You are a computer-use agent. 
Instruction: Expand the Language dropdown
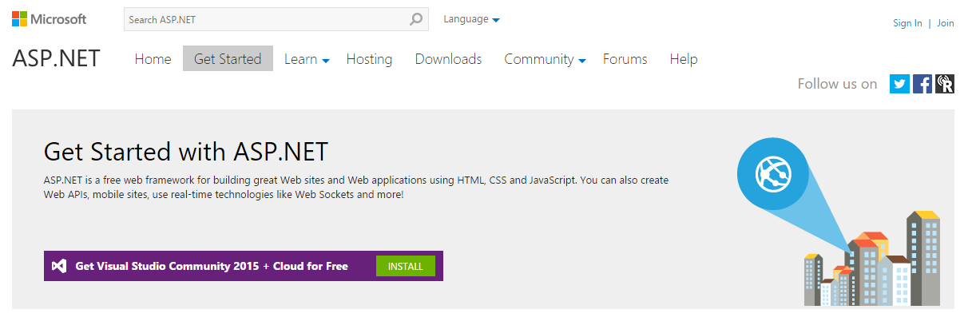471,19
